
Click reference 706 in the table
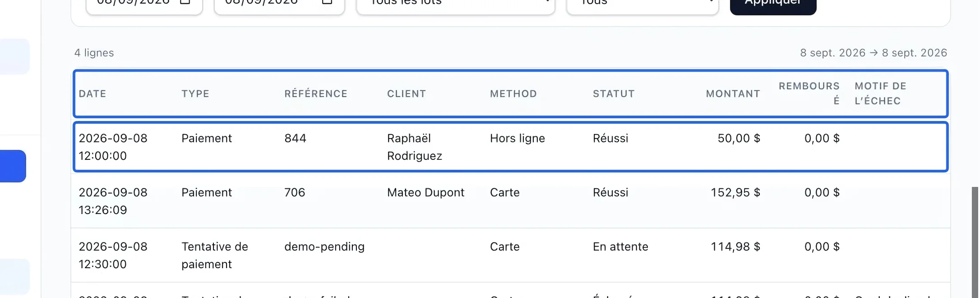295,192
